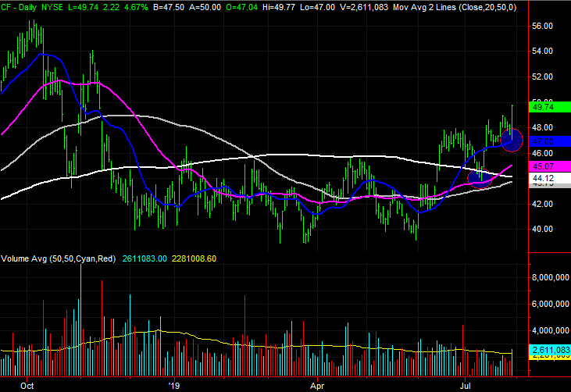
Task: Click the magenta 45.07 moving average tag
Action: click(x=549, y=166)
